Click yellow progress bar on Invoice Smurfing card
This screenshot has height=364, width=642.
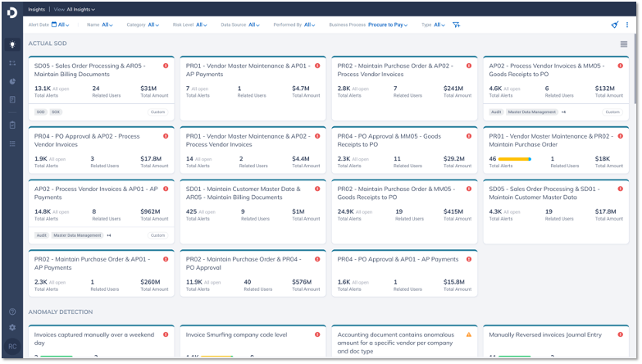click(216, 357)
